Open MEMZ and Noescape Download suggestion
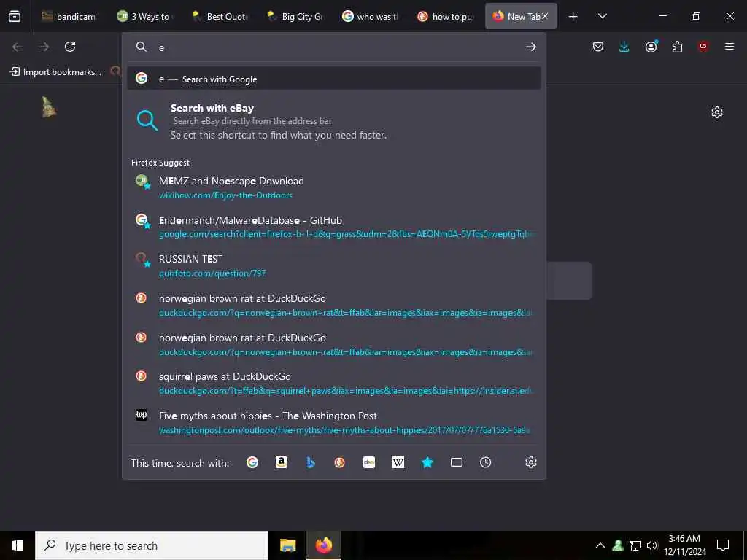This screenshot has height=560, width=747. (x=334, y=187)
